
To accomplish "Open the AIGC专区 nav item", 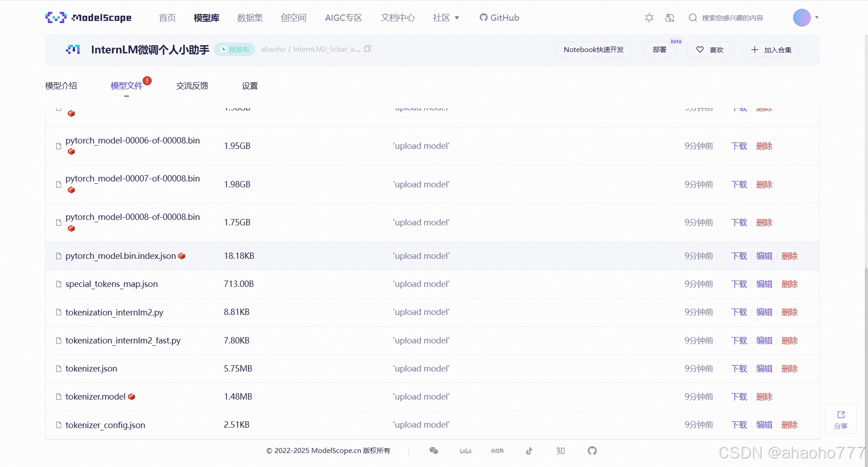I will (344, 18).
